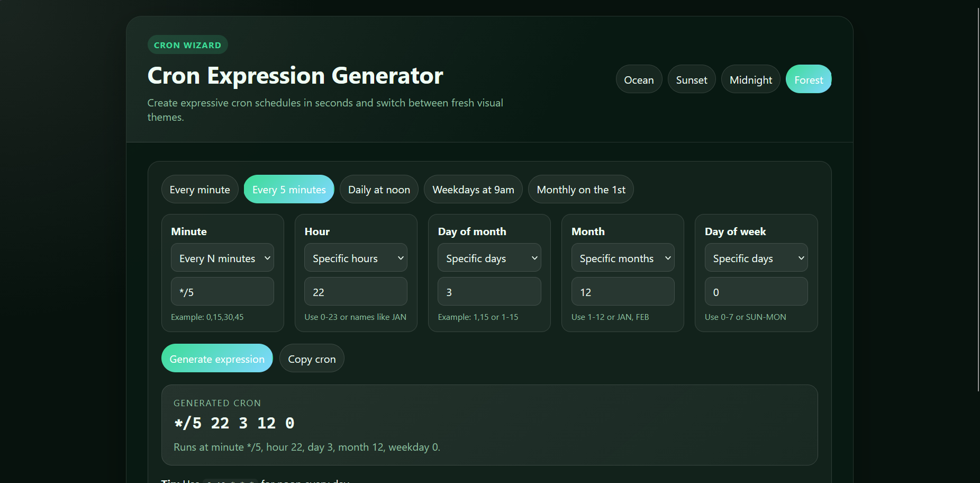Open the Hour mode dropdown

tap(356, 258)
